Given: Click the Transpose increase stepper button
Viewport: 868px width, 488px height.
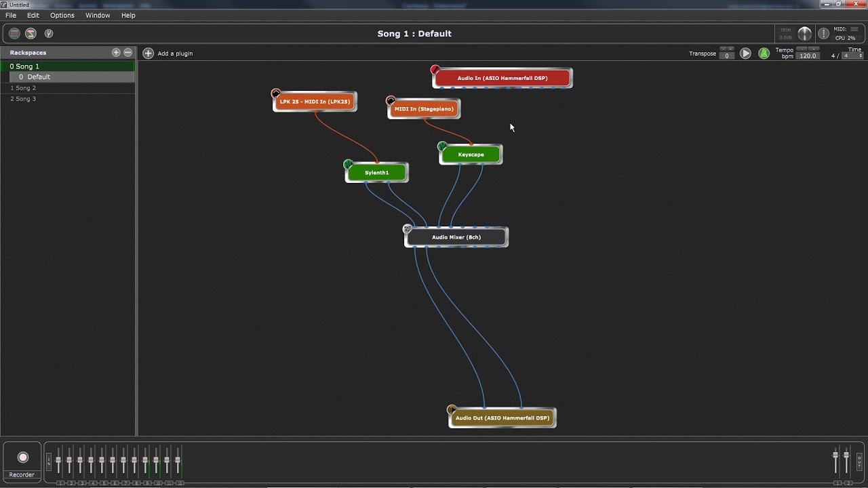Looking at the screenshot, I should click(x=731, y=49).
